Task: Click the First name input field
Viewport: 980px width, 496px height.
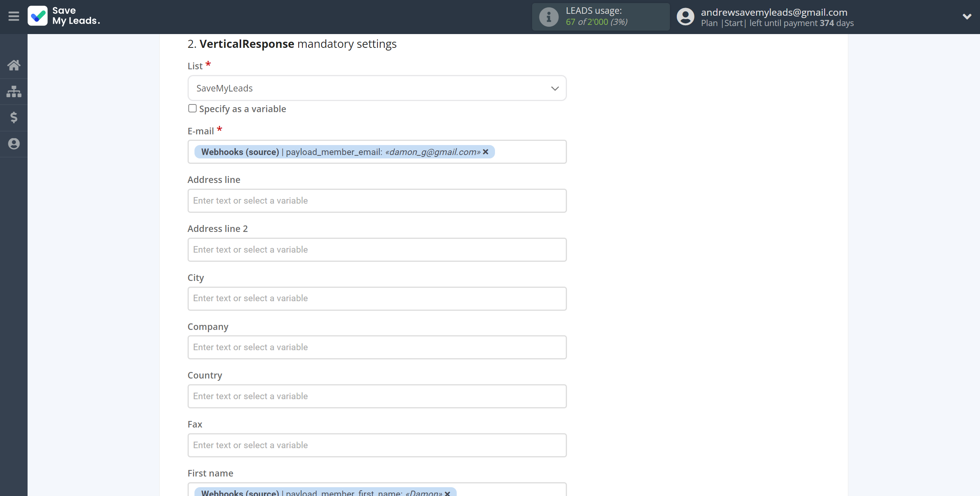Action: point(377,489)
